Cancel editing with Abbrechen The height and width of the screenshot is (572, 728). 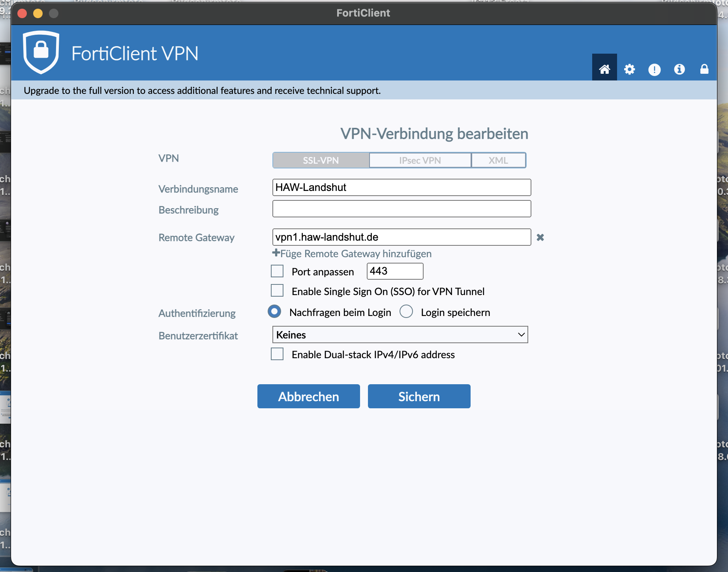[308, 396]
